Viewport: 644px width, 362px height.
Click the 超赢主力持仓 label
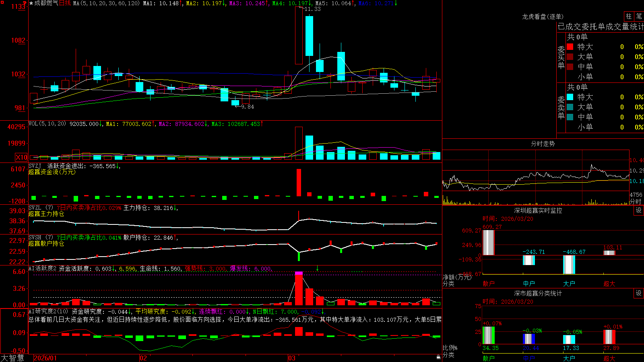tap(46, 214)
